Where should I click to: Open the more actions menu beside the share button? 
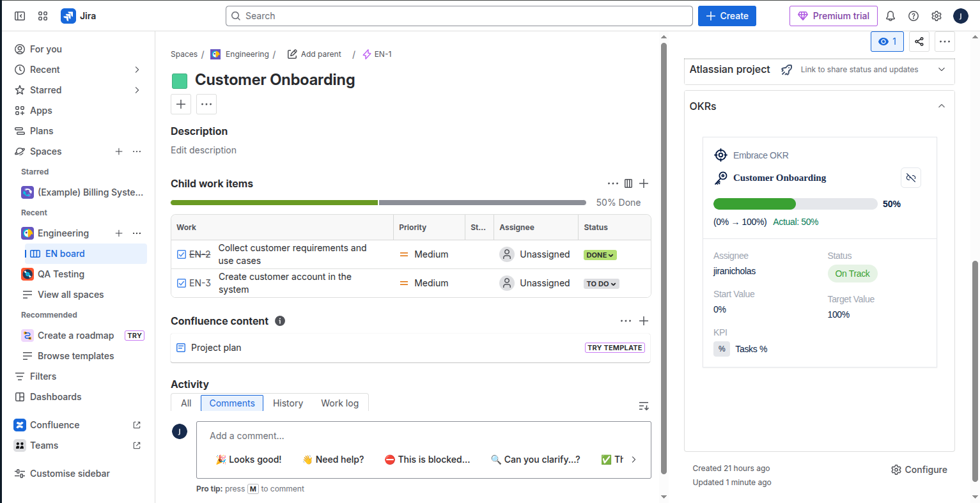[945, 42]
